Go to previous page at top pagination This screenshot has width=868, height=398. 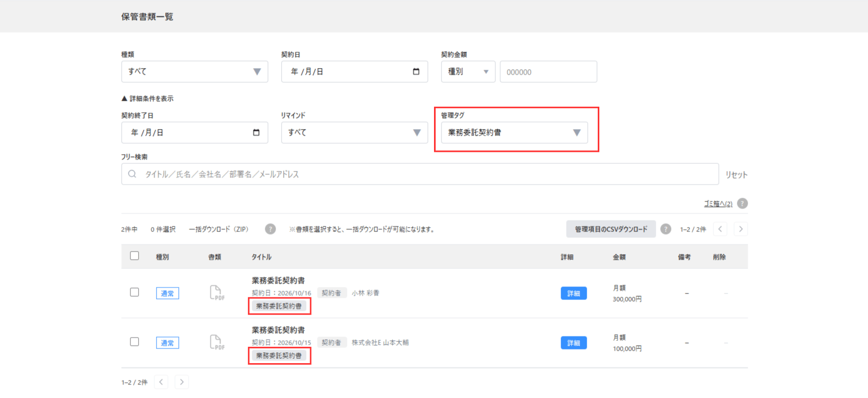point(720,229)
